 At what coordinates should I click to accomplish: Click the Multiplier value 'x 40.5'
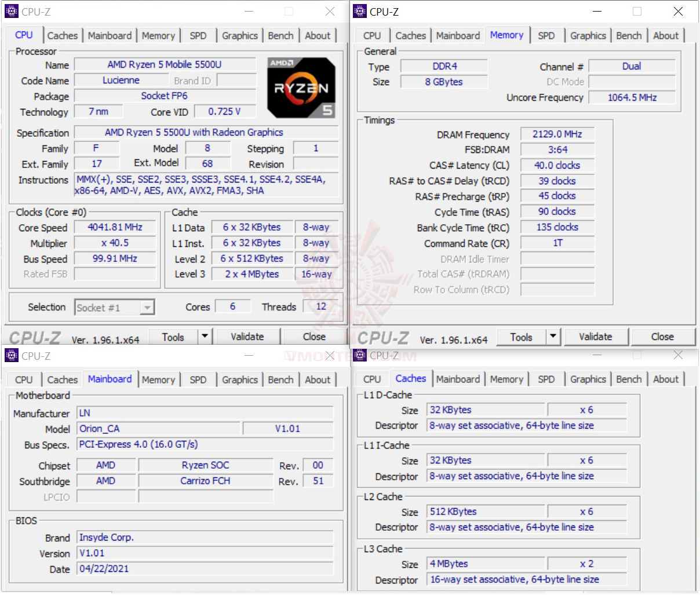point(115,243)
